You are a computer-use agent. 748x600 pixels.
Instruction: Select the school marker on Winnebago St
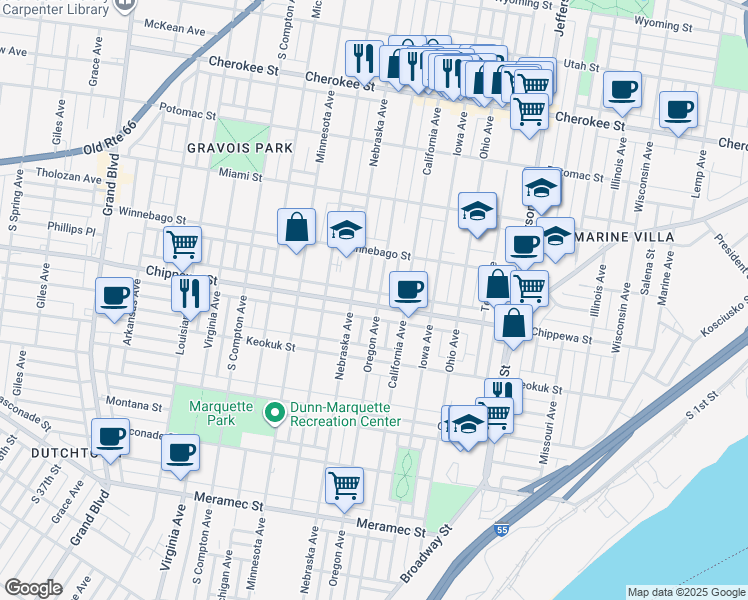(x=346, y=229)
